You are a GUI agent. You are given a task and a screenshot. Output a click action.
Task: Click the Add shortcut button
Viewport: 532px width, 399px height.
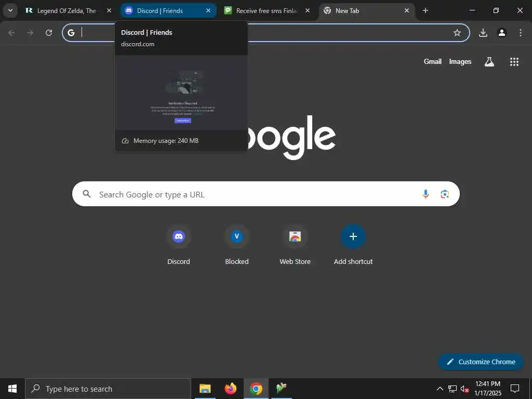point(353,245)
